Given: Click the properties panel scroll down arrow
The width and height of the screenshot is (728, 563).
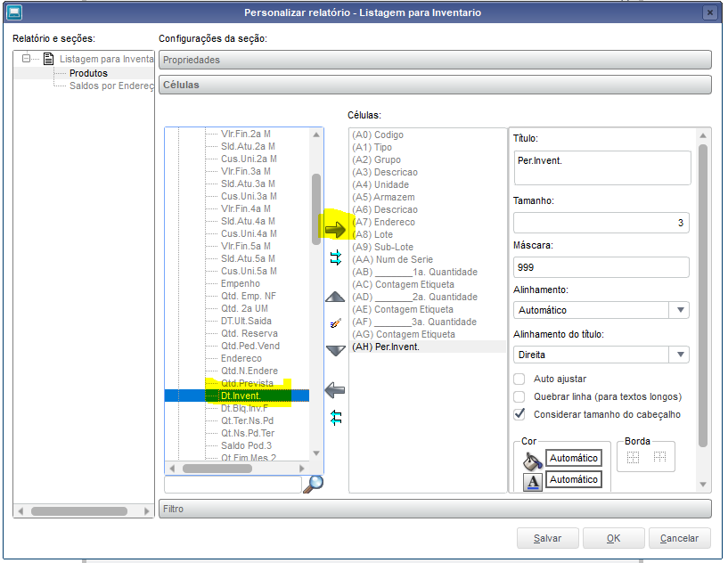Looking at the screenshot, I should coord(703,485).
